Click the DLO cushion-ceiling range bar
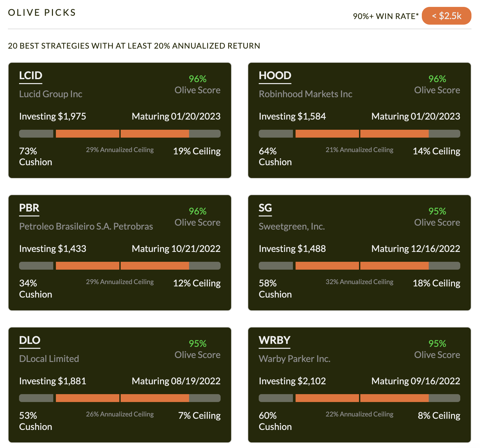 [120, 398]
